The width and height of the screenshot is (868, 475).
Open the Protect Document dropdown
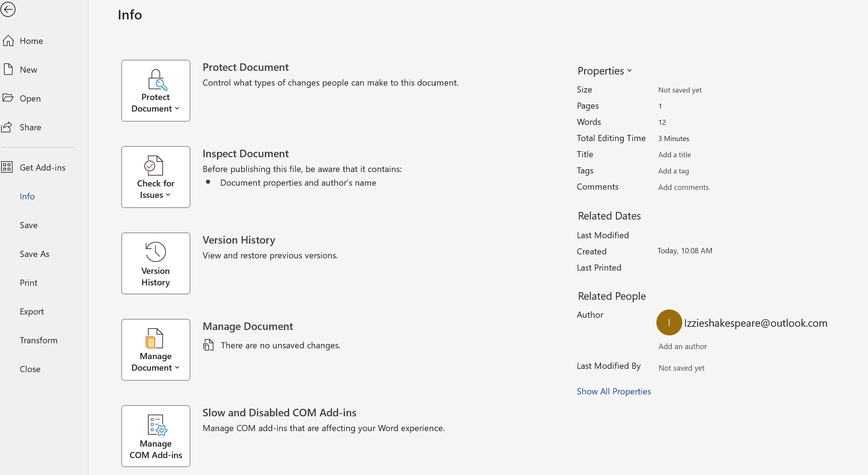tap(155, 91)
